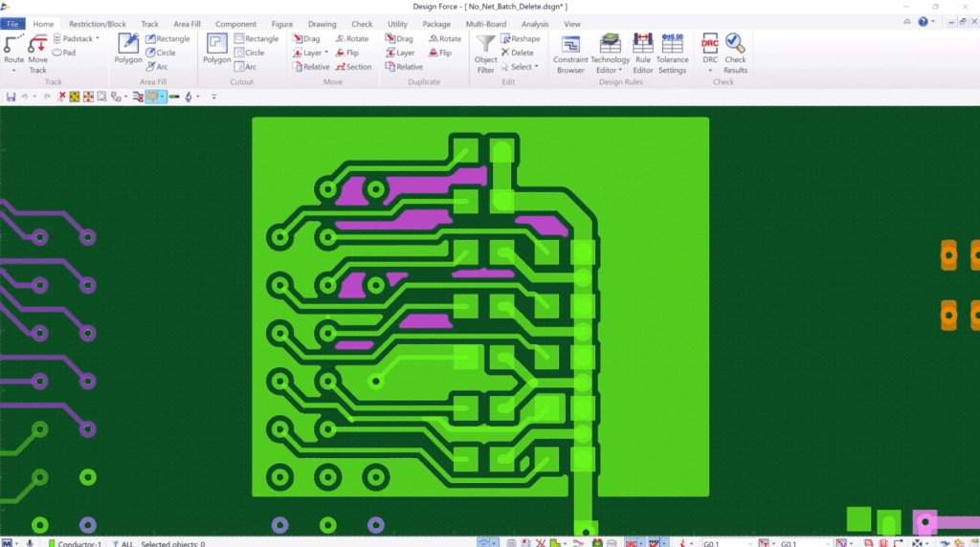This screenshot has width=980, height=547.
Task: Open the first G0.1 grid combo box
Action: pos(727,543)
